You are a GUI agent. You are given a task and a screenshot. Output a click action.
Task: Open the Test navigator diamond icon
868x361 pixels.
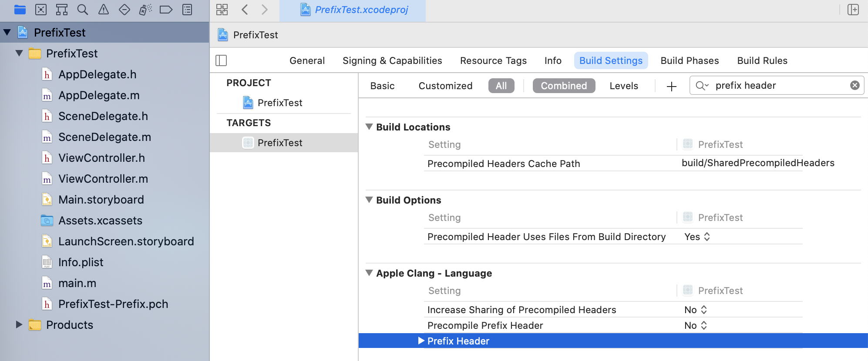(x=124, y=10)
